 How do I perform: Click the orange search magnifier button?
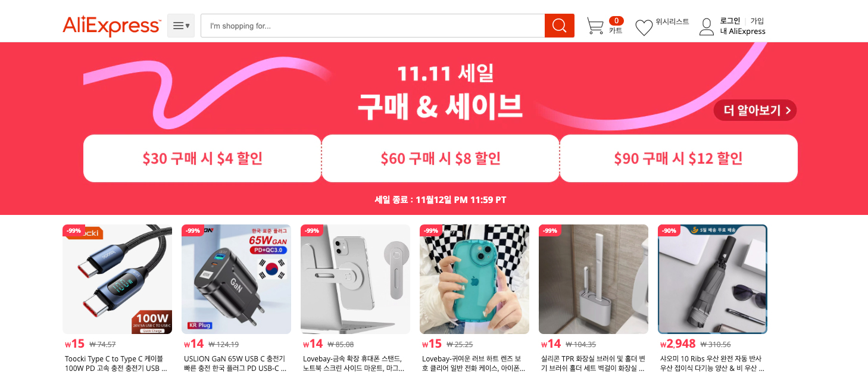(559, 26)
